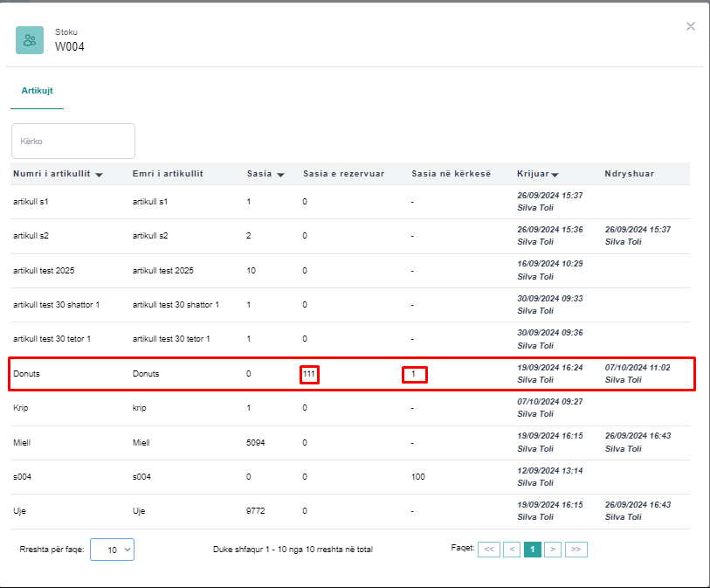This screenshot has width=710, height=588.
Task: Go to previous page of results
Action: point(512,549)
